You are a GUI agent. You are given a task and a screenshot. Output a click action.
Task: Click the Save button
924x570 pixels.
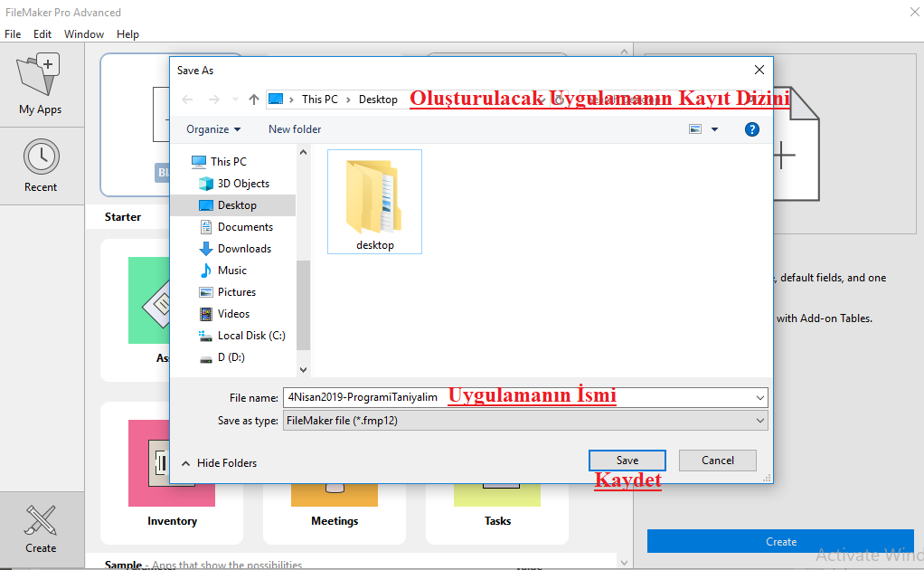pyautogui.click(x=627, y=461)
